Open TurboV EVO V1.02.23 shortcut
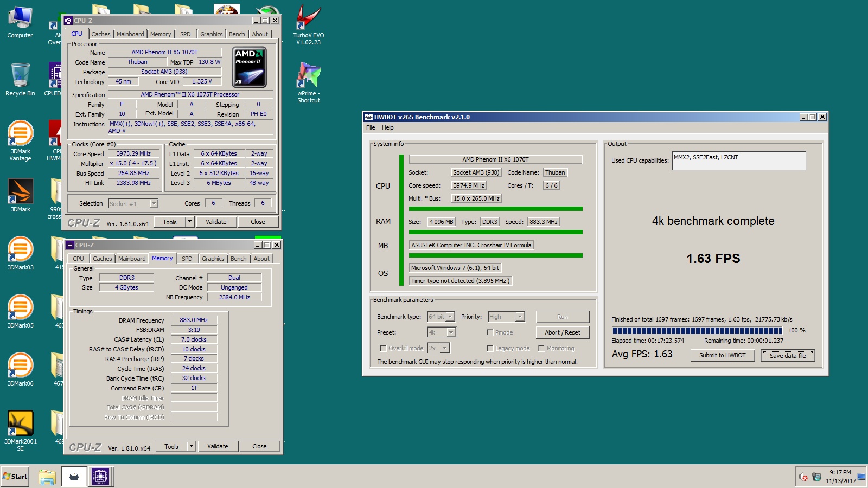The width and height of the screenshot is (868, 488). [x=309, y=25]
